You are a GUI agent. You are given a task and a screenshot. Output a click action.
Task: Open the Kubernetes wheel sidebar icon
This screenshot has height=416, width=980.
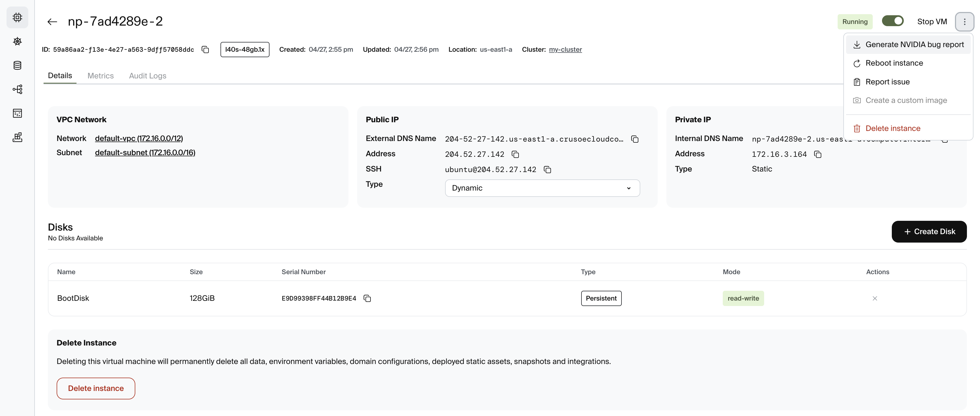pos(17,41)
